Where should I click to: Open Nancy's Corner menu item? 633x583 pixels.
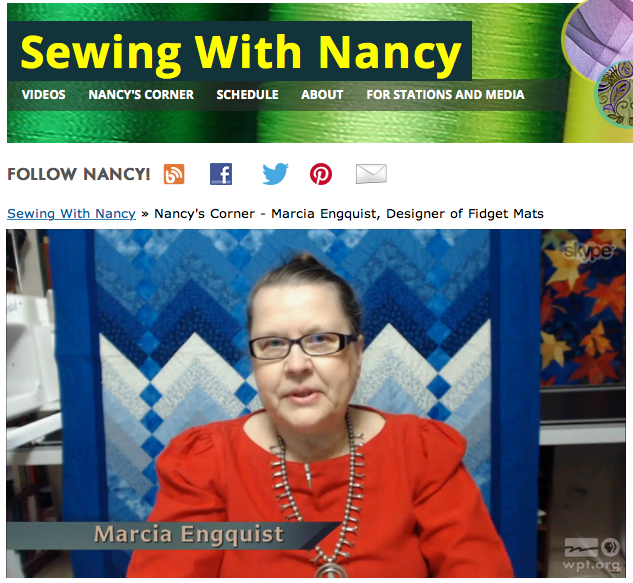pos(141,94)
